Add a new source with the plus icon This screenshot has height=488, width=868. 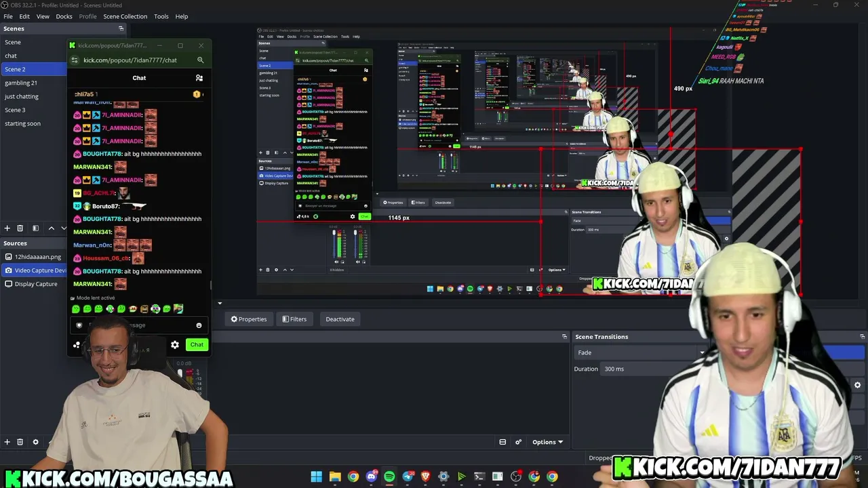pyautogui.click(x=7, y=442)
